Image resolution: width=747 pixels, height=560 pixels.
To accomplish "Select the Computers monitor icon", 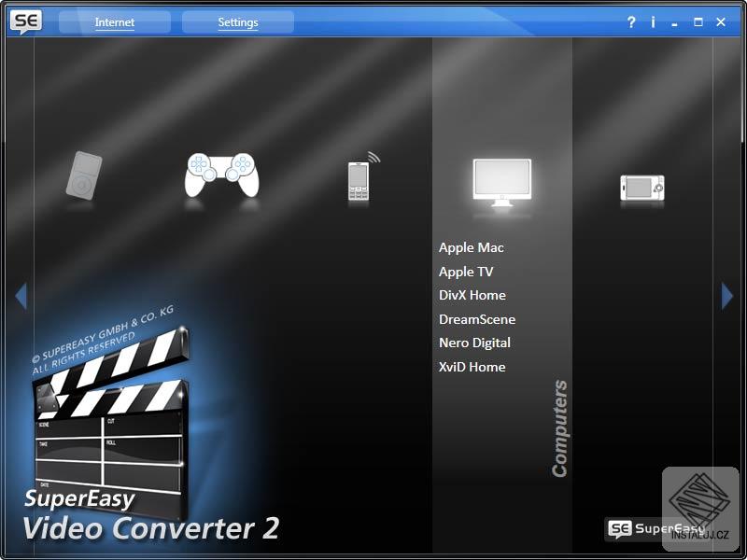I will pos(501,182).
